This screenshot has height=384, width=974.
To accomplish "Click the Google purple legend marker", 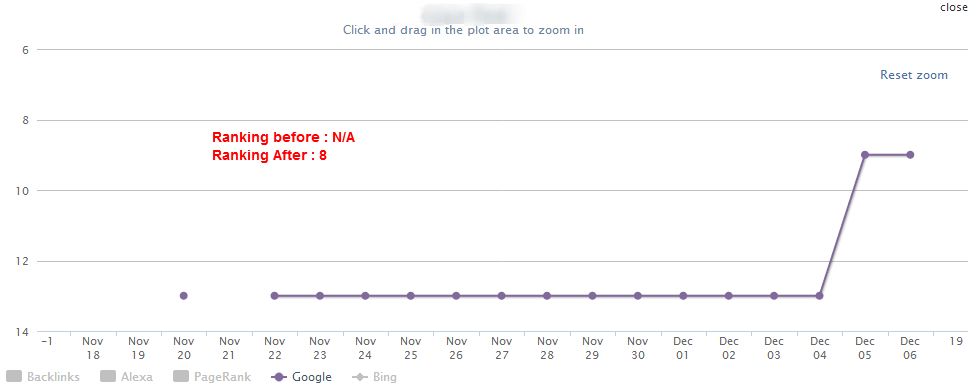I will pyautogui.click(x=280, y=377).
